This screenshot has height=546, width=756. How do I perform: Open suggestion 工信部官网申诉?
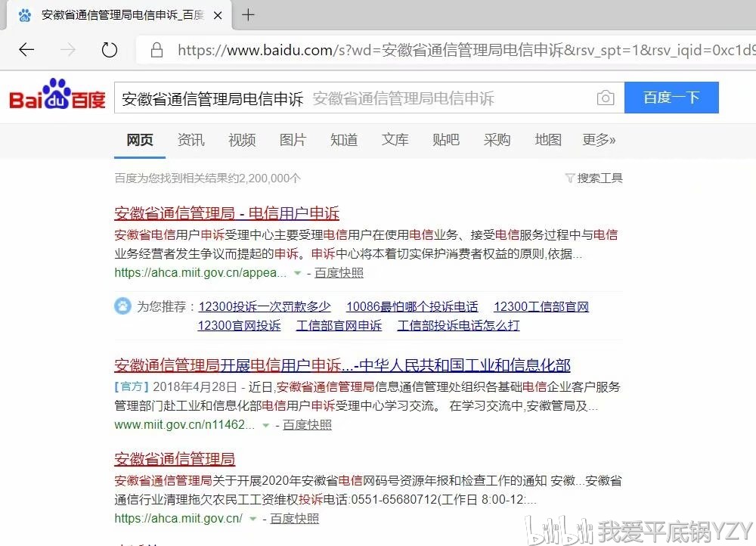(339, 326)
